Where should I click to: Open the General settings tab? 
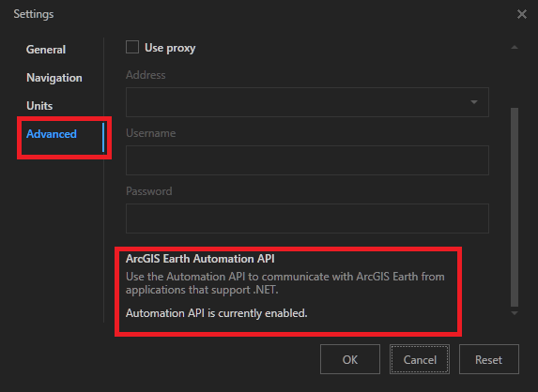[x=46, y=50]
